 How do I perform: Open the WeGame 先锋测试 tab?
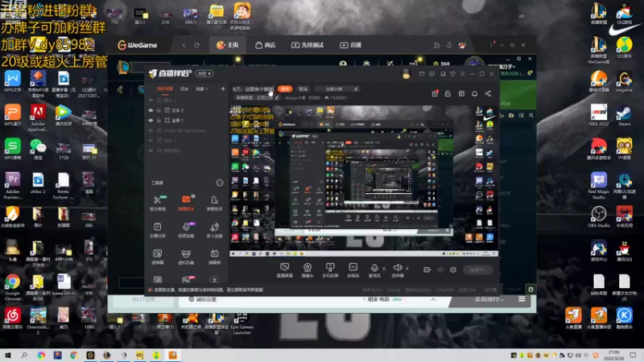tap(308, 45)
